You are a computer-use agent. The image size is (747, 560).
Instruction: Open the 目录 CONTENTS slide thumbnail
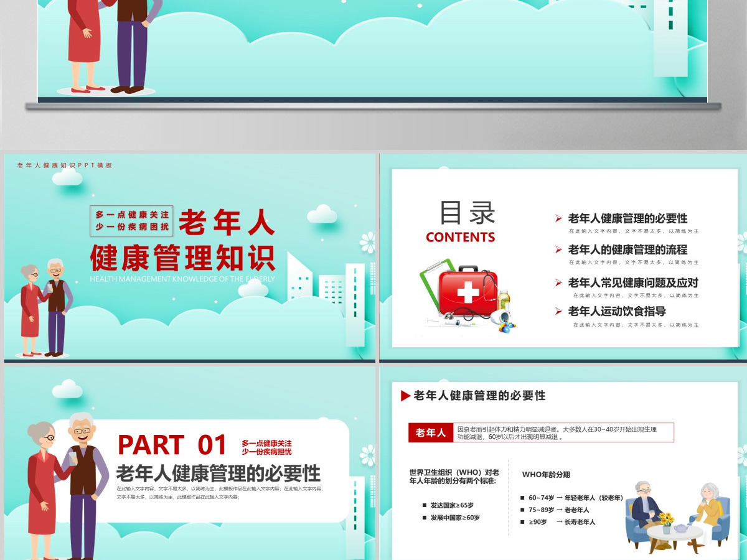(563, 258)
